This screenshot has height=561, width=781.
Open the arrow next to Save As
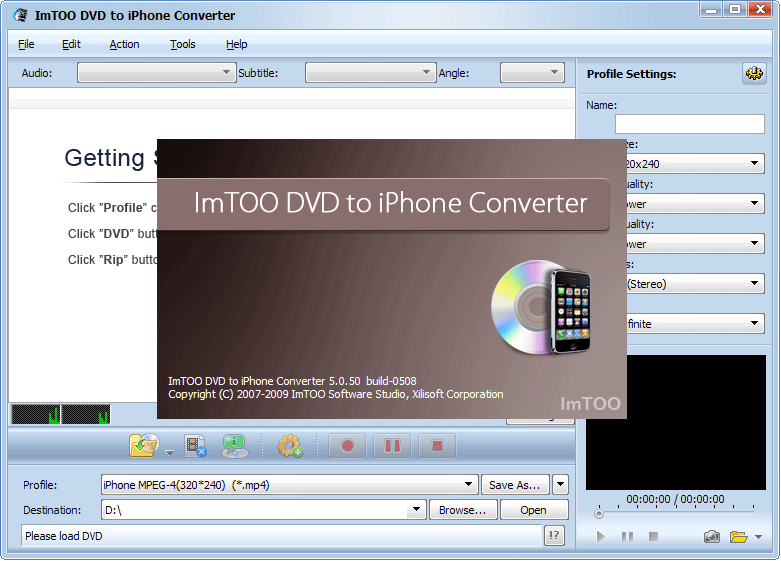pyautogui.click(x=560, y=485)
